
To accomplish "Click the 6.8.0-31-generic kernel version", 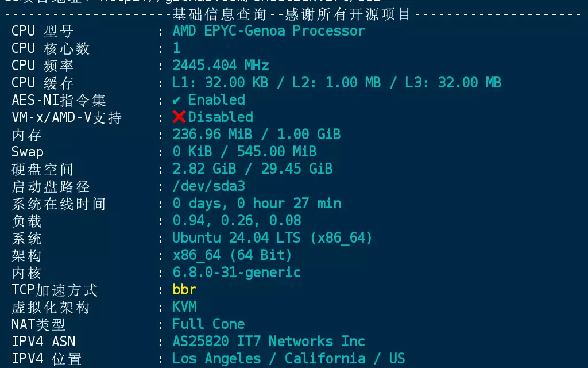I will pyautogui.click(x=237, y=273).
